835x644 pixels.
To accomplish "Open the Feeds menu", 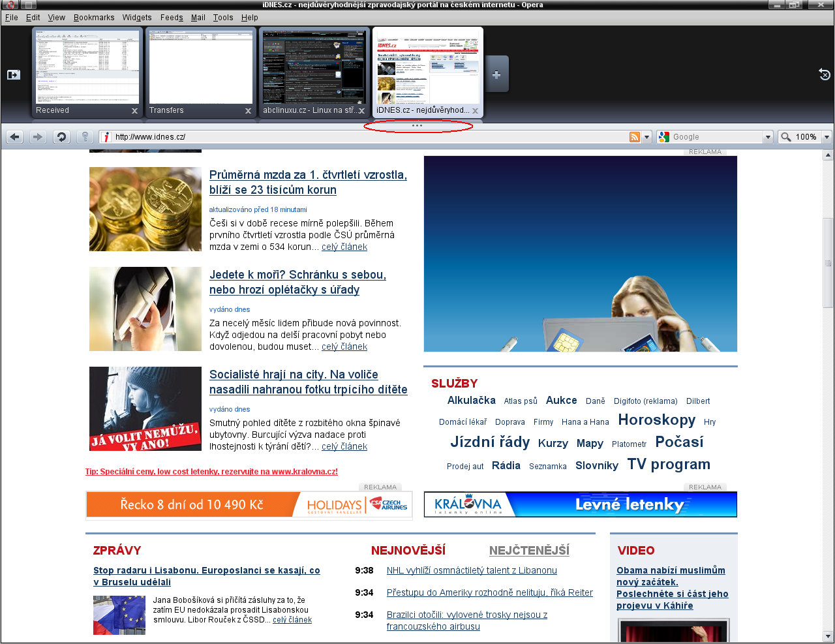I will coord(172,18).
